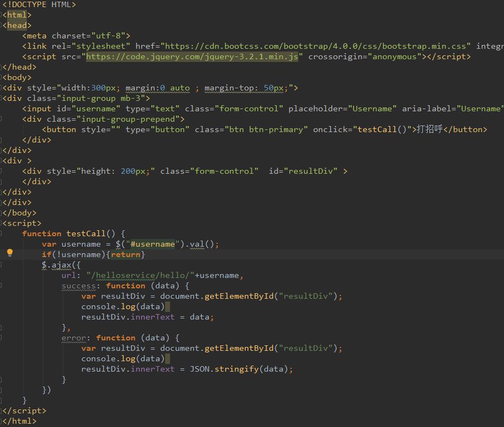Click the /helloservice/hello/ url string

[140, 275]
